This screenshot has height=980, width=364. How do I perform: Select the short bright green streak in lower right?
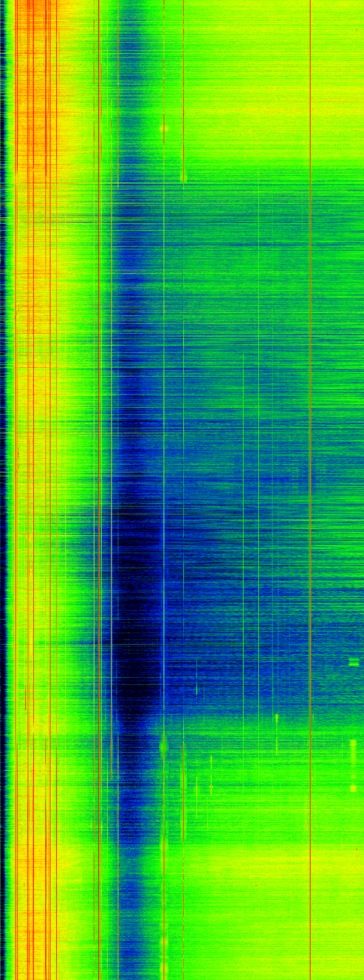pos(277,734)
